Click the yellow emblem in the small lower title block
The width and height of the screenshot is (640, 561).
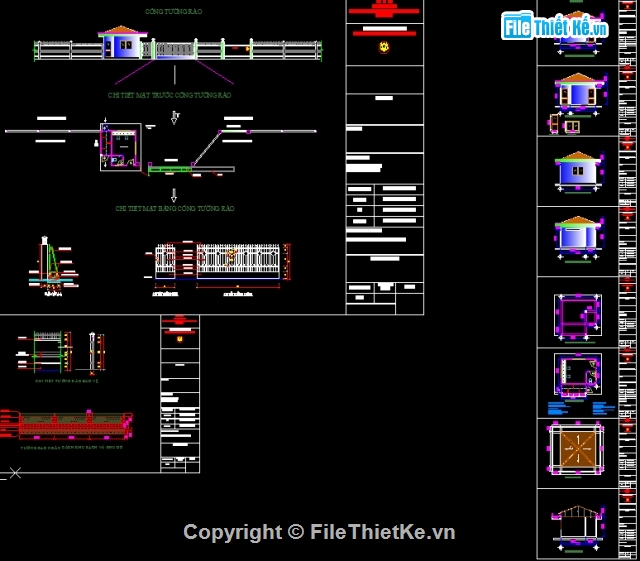click(180, 339)
